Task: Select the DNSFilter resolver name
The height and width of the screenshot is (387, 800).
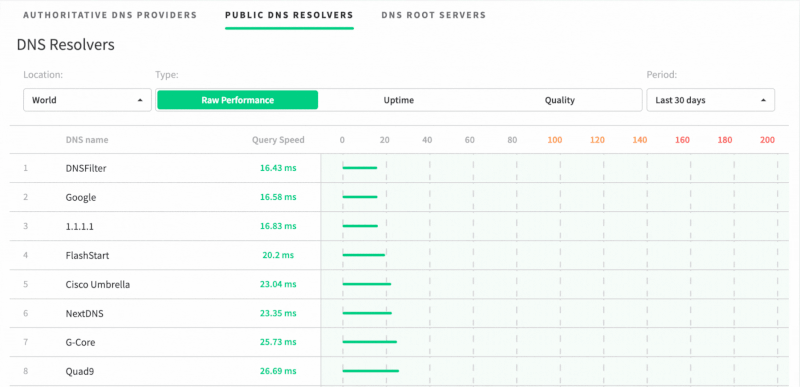Action: 86,168
